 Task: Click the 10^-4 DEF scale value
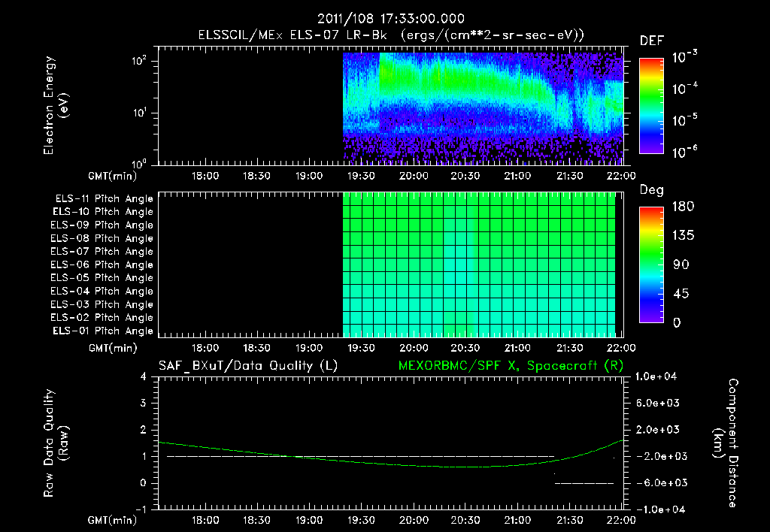[x=684, y=89]
